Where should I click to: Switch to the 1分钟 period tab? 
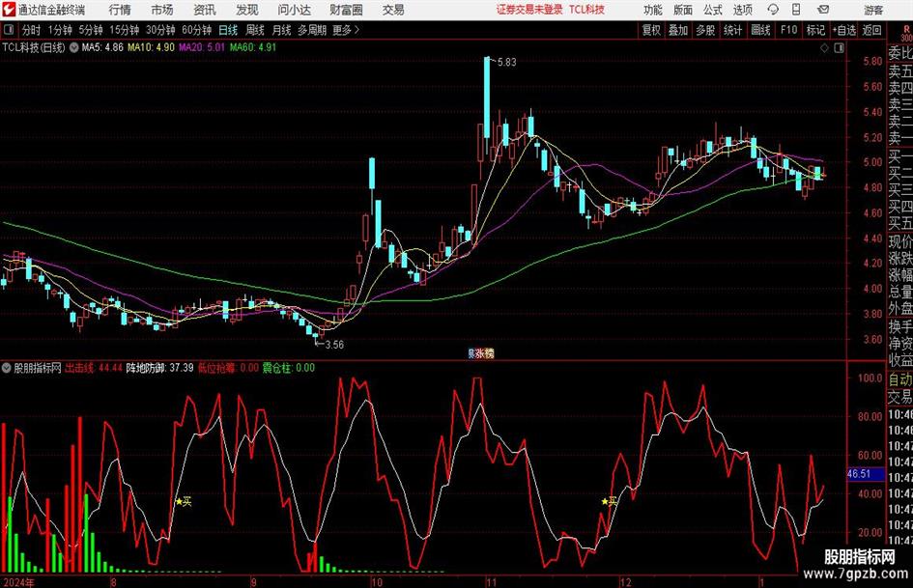point(60,30)
